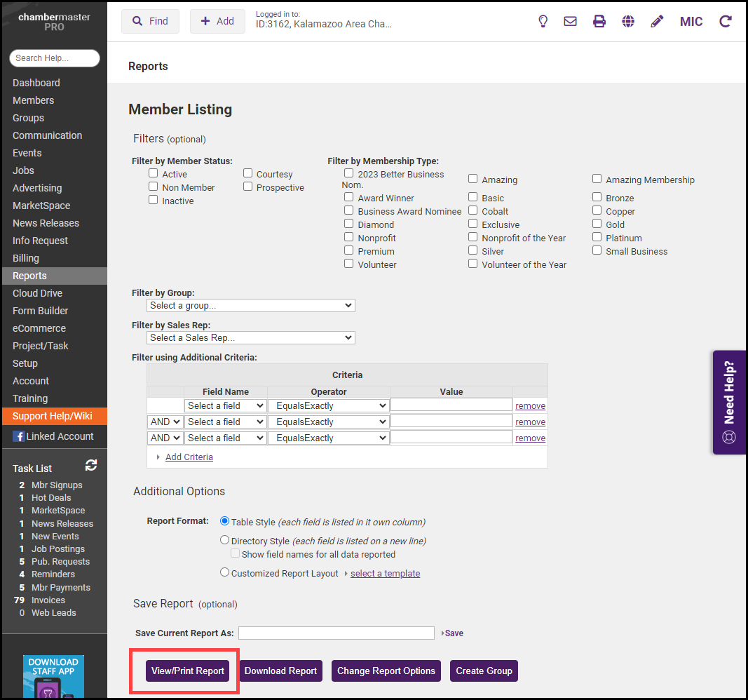748x700 pixels.
Task: Open the Facebook Linked Account item
Action: coord(53,436)
